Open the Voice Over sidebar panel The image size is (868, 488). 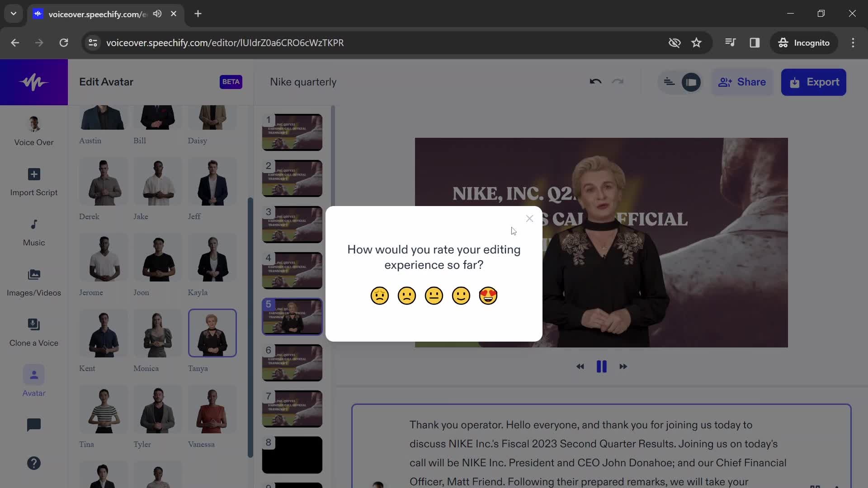(x=34, y=131)
